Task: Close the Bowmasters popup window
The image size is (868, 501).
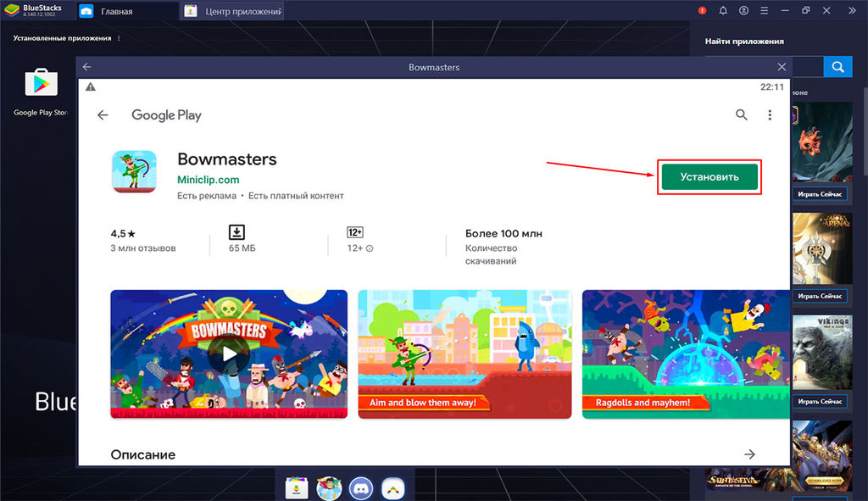Action: (782, 67)
